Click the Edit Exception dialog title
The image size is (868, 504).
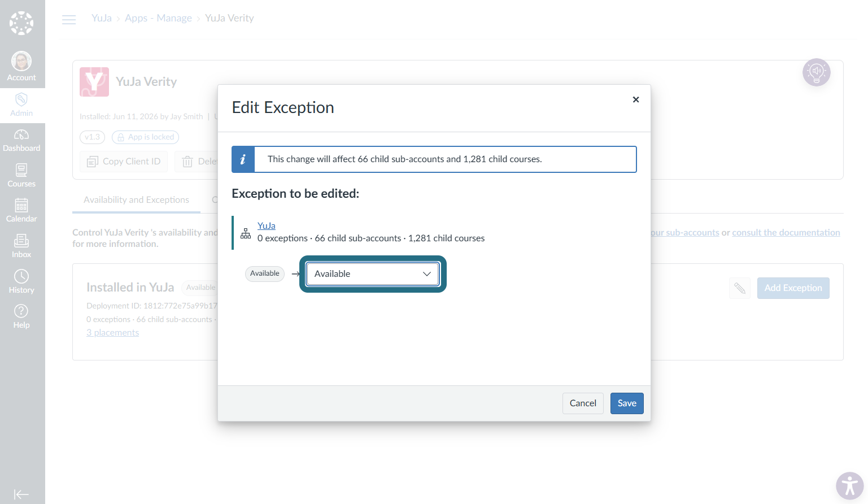283,108
